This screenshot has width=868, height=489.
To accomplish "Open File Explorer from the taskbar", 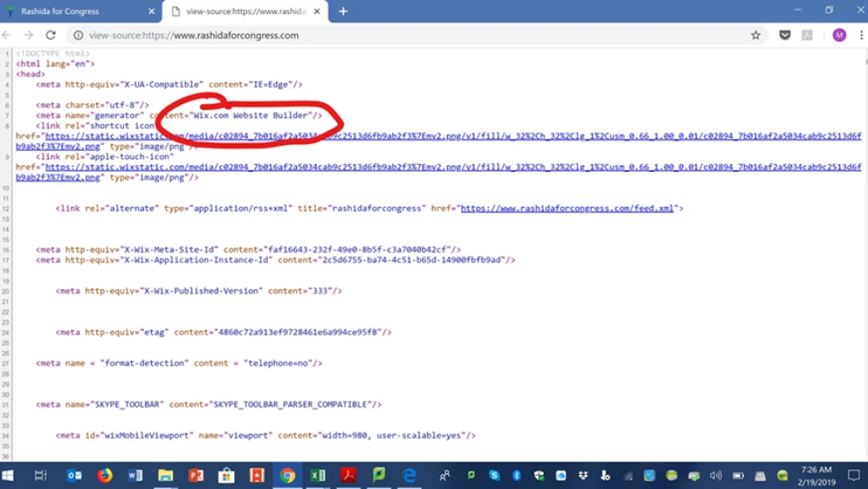I will tap(166, 475).
